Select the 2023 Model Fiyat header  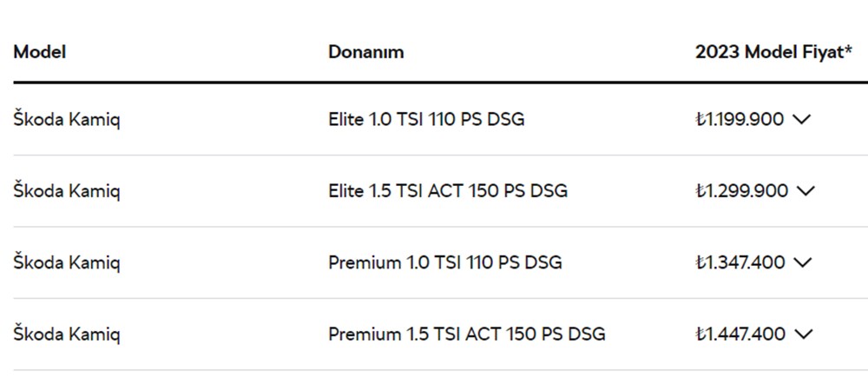[770, 52]
